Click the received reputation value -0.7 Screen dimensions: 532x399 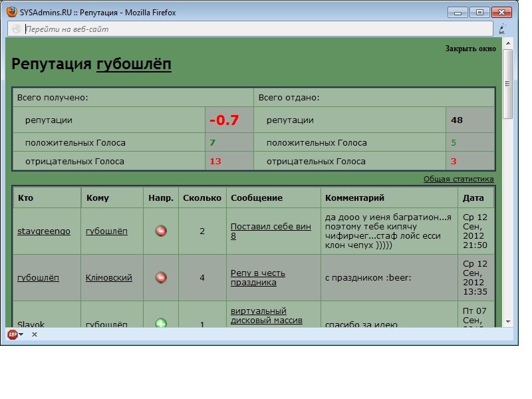[224, 120]
